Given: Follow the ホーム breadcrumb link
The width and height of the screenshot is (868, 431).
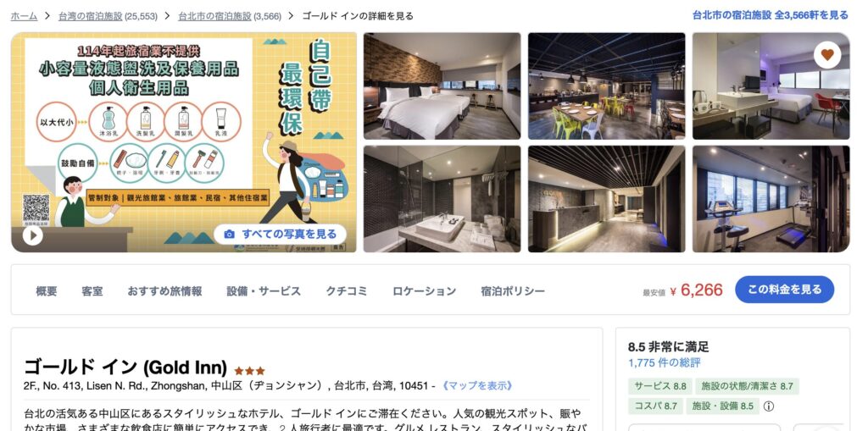Looking at the screenshot, I should [24, 16].
